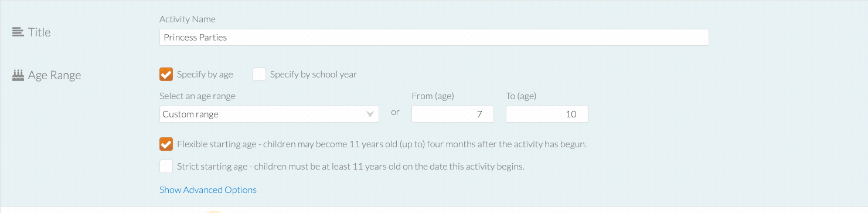
Task: Click the Strict starting age description text
Action: 350,166
